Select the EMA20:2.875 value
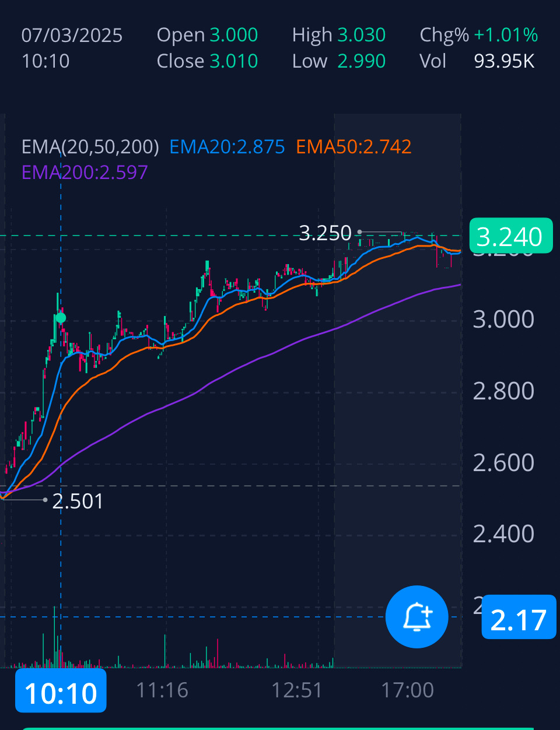 pyautogui.click(x=227, y=146)
